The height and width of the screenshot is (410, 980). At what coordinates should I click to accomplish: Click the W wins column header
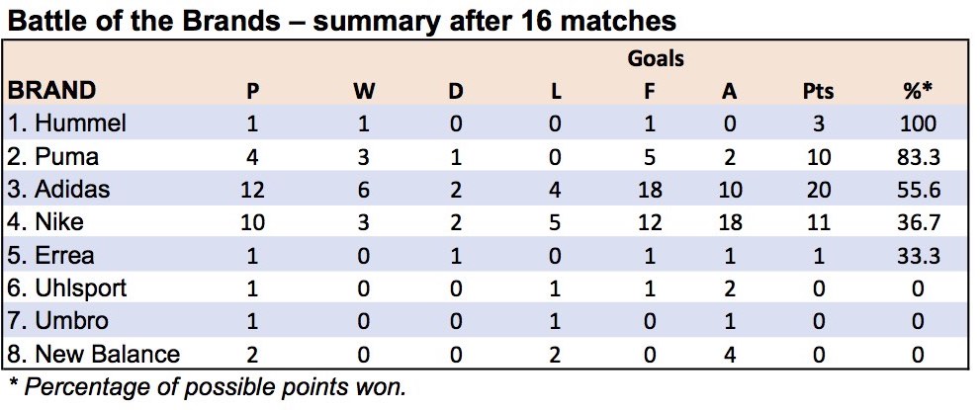tap(364, 91)
